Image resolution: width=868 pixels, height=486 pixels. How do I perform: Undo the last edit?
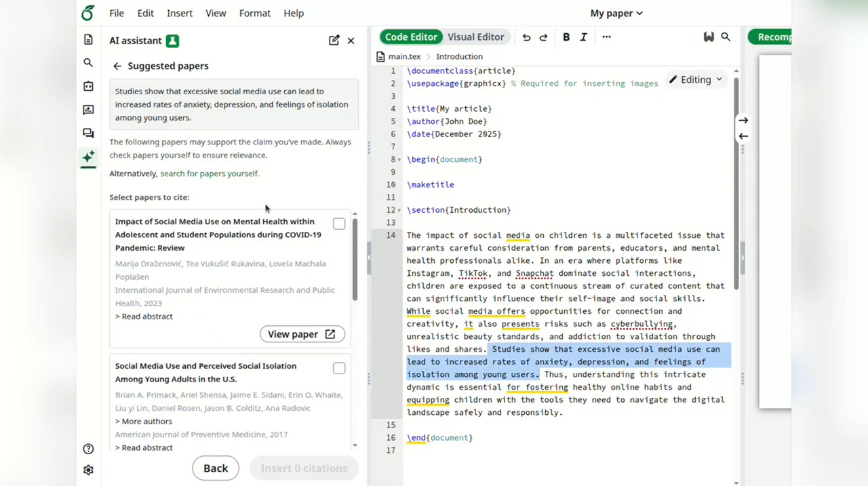[526, 37]
